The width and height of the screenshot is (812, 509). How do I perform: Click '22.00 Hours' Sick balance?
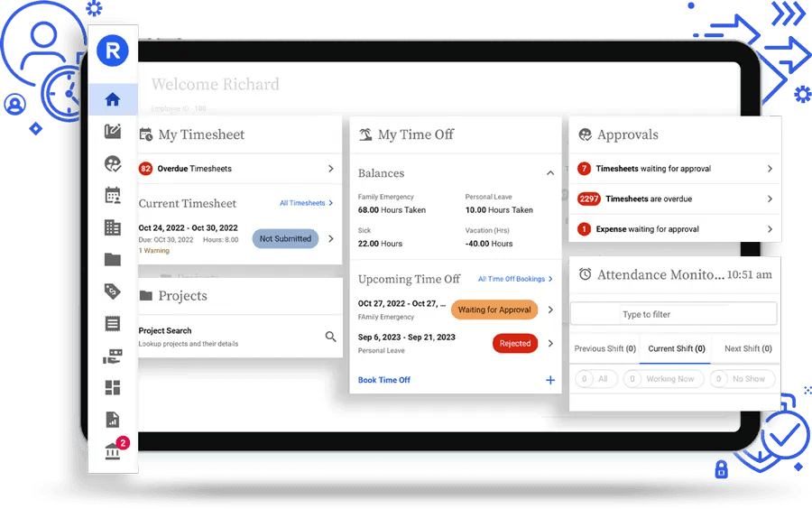(380, 244)
